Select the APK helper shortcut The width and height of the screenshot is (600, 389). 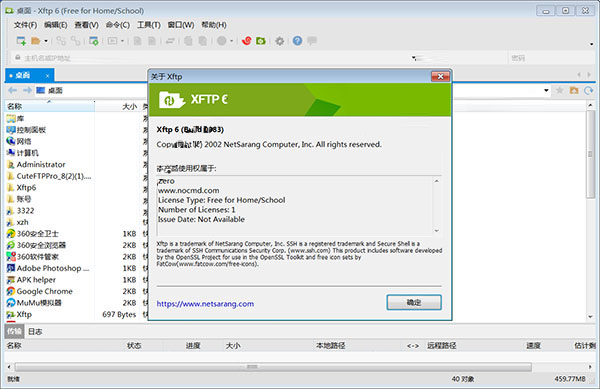pos(31,280)
